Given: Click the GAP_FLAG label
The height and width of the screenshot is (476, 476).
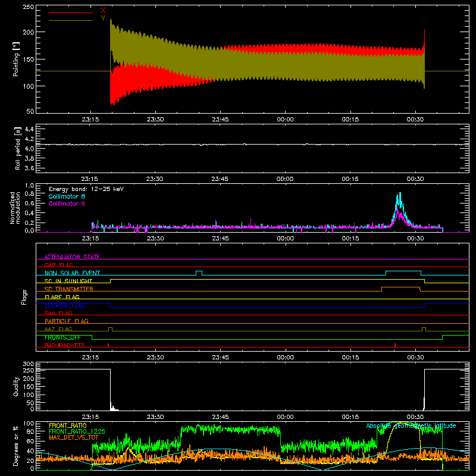Looking at the screenshot, I should pos(58,265).
